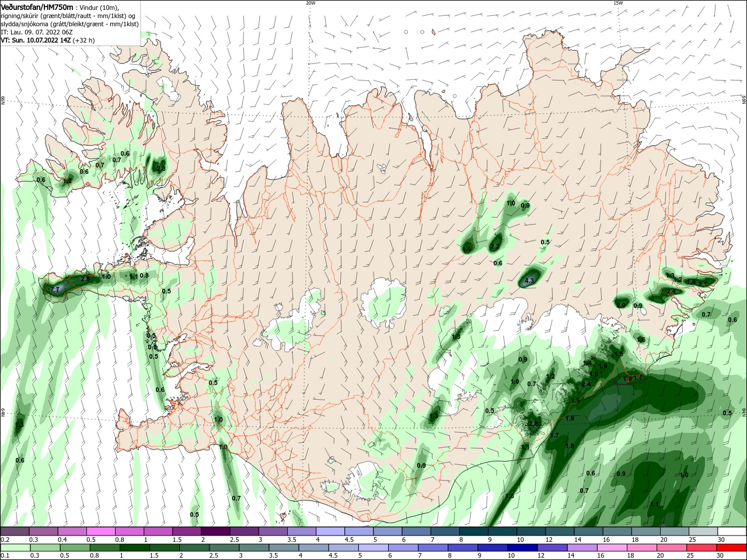Click the 'slydda/snjókoma' legend description line

(69, 24)
